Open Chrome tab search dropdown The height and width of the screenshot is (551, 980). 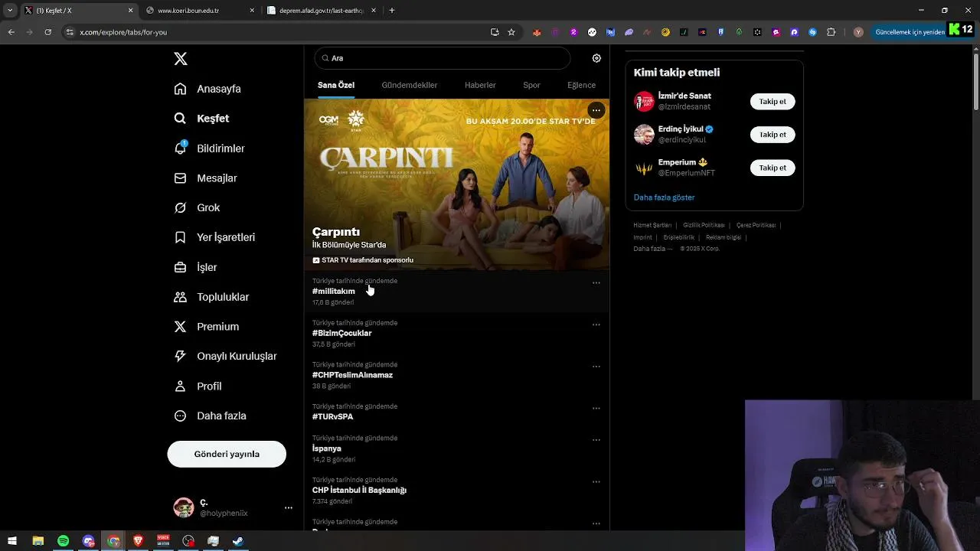coord(10,11)
